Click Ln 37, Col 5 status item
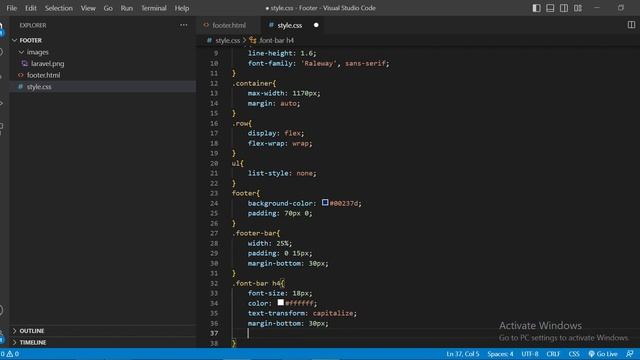This screenshot has width=640, height=360. 462,354
